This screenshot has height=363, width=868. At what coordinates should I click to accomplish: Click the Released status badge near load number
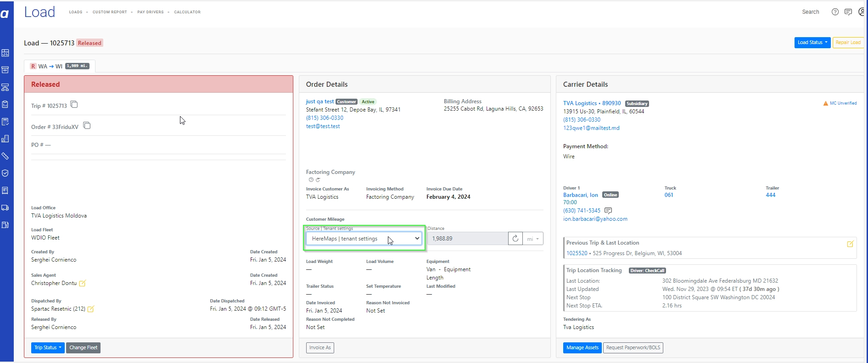pyautogui.click(x=90, y=43)
